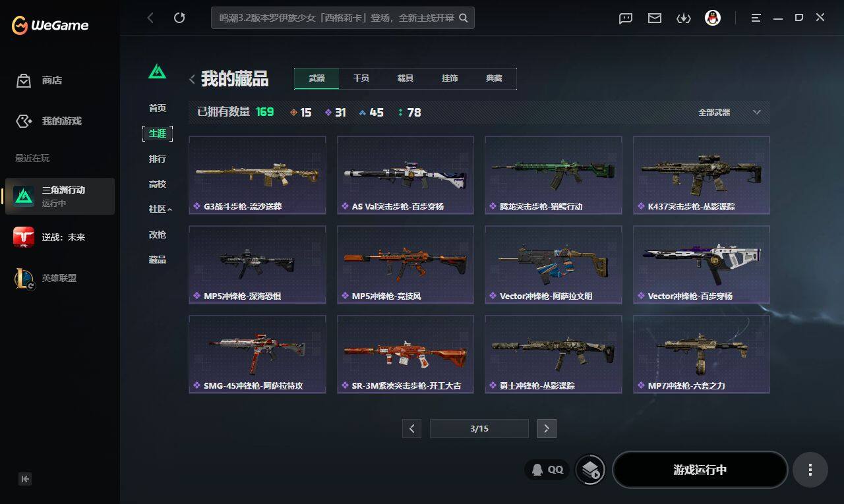Click the layered stack icon beside QQ

(x=590, y=470)
